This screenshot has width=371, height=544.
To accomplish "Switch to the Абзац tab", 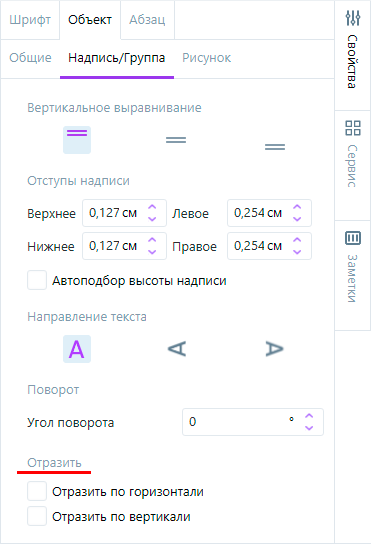I will pyautogui.click(x=147, y=20).
